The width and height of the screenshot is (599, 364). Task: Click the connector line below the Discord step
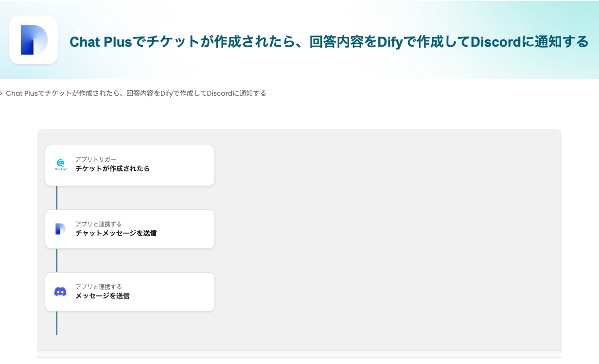click(x=57, y=323)
